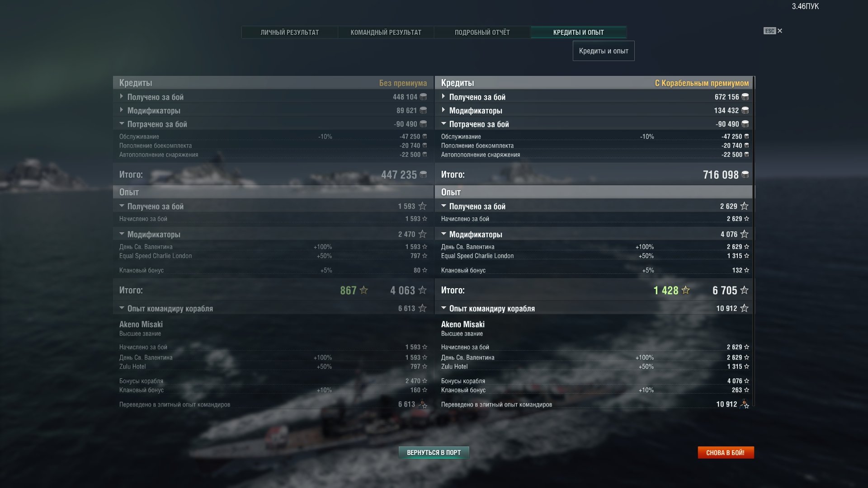This screenshot has height=488, width=868.
Task: Click Вернуться в порт button
Action: 434,452
